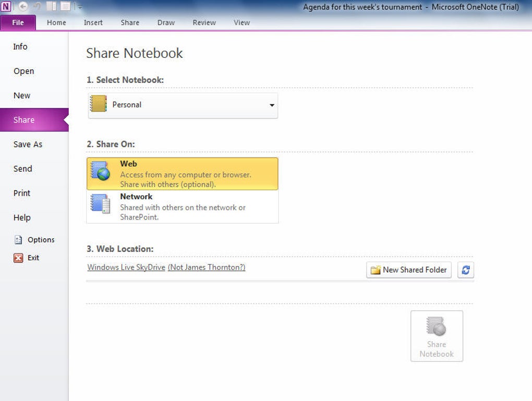Click the Back arrow in quick access toolbar

click(x=23, y=6)
